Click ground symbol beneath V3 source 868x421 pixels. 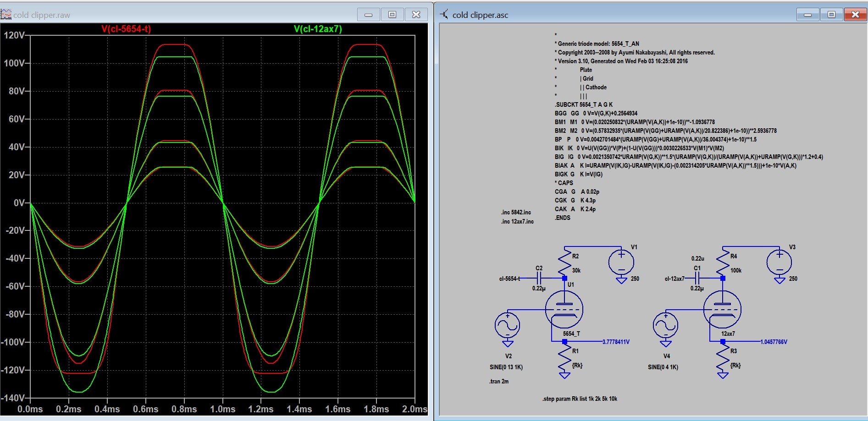pos(780,280)
